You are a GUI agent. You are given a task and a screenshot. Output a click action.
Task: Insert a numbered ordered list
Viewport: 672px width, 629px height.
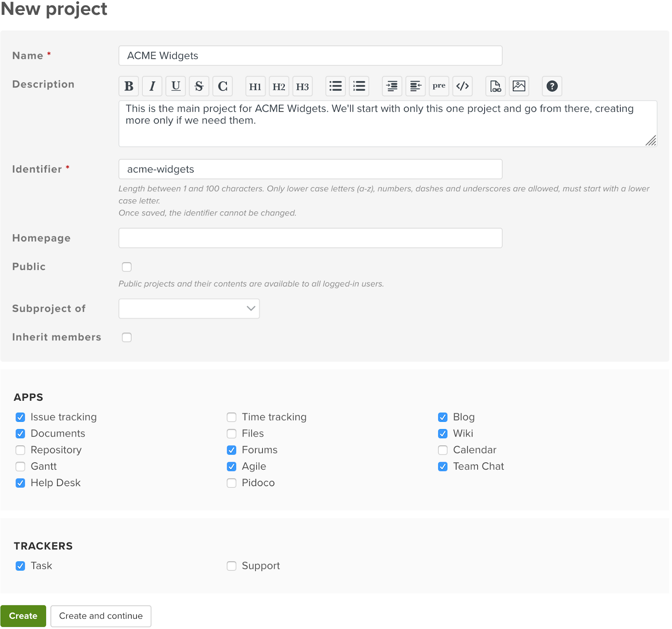tap(359, 86)
